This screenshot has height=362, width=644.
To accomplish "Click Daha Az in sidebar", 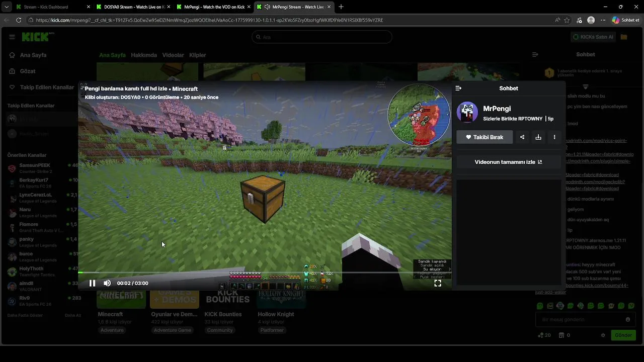I will tap(73, 315).
